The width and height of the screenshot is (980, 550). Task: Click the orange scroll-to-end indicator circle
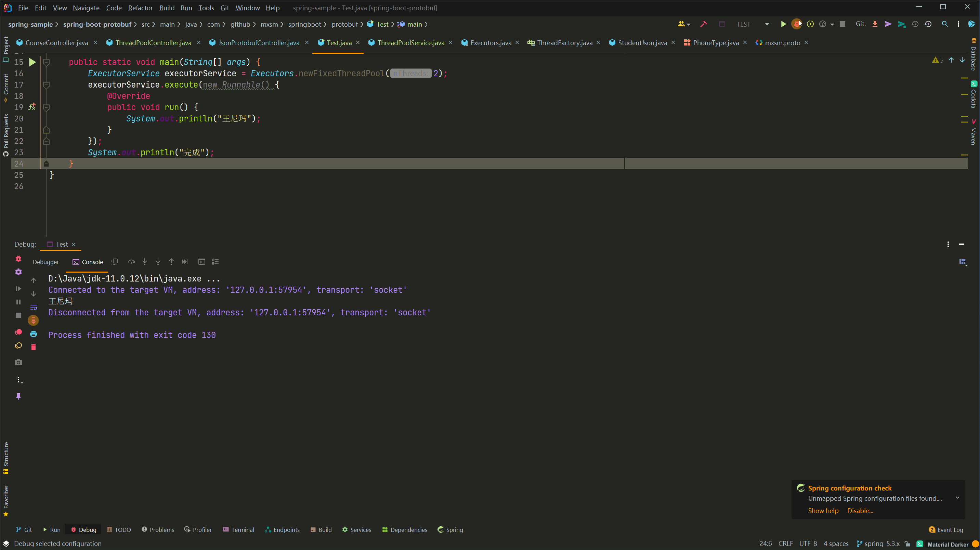pyautogui.click(x=34, y=320)
